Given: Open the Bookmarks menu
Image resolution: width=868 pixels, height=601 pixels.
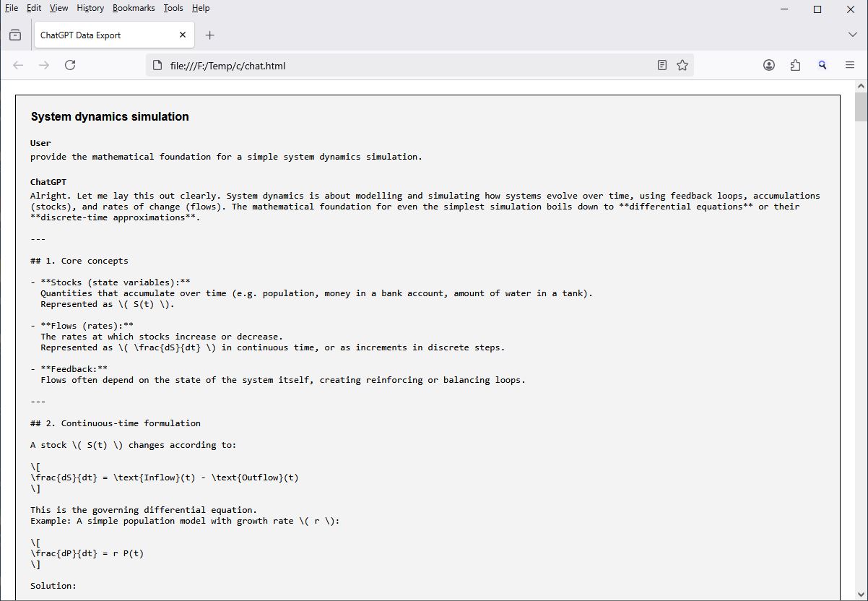Looking at the screenshot, I should pyautogui.click(x=134, y=8).
